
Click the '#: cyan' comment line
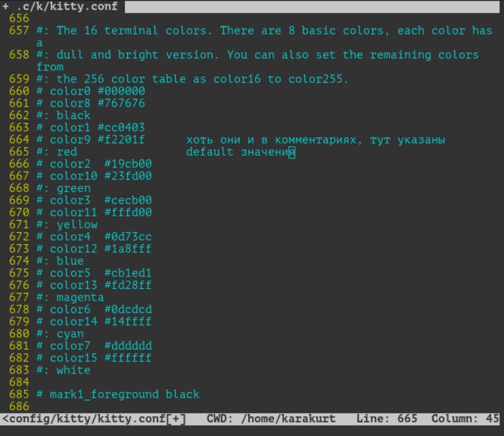point(60,334)
